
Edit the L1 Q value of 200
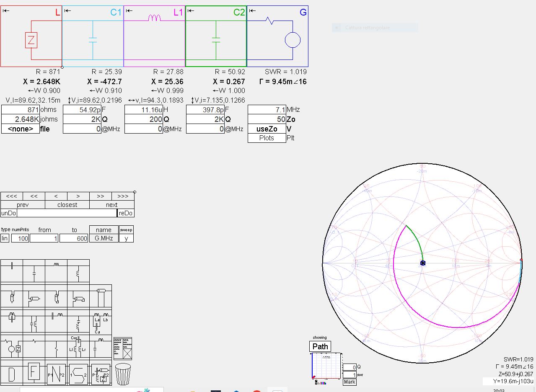(x=144, y=119)
